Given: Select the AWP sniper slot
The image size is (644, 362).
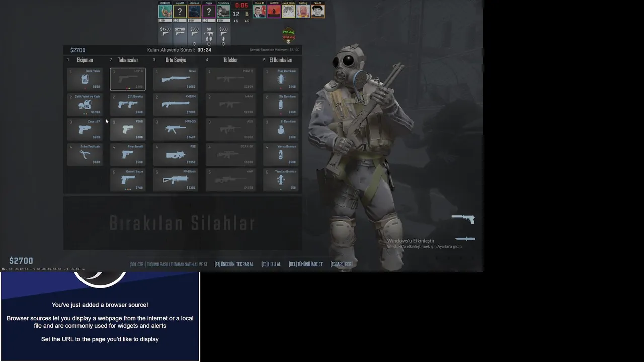Looking at the screenshot, I should (230, 180).
